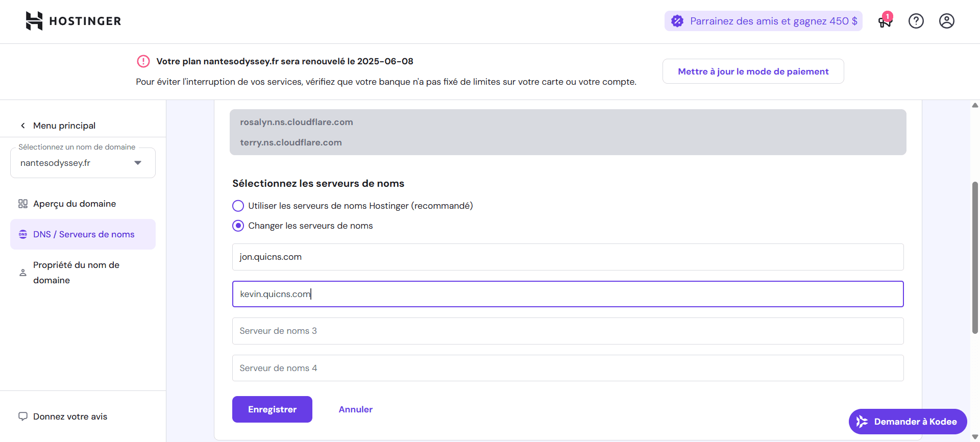Select Utiliser les serveurs de noms Hostinger

pos(238,206)
